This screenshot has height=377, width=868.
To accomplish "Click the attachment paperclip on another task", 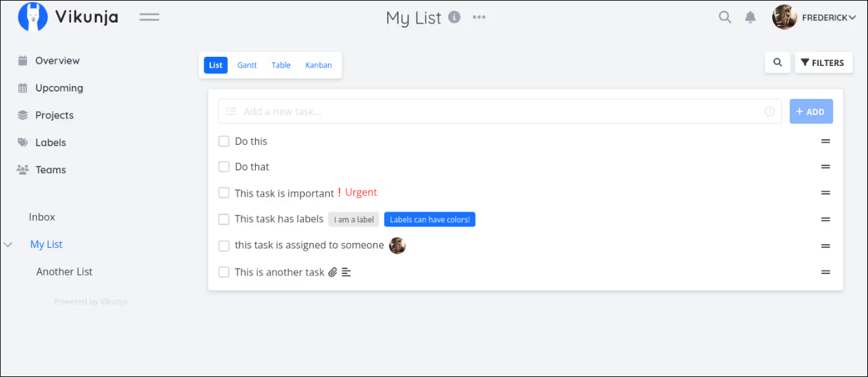I will pyautogui.click(x=332, y=272).
